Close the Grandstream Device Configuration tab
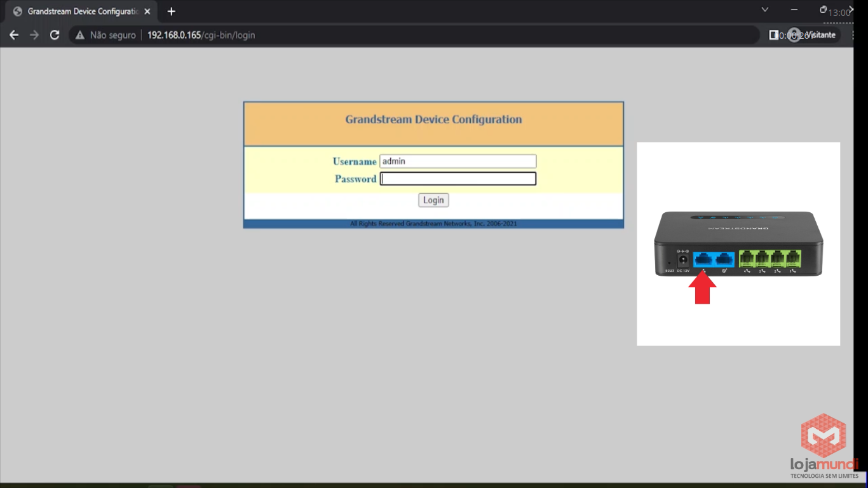 pyautogui.click(x=147, y=11)
